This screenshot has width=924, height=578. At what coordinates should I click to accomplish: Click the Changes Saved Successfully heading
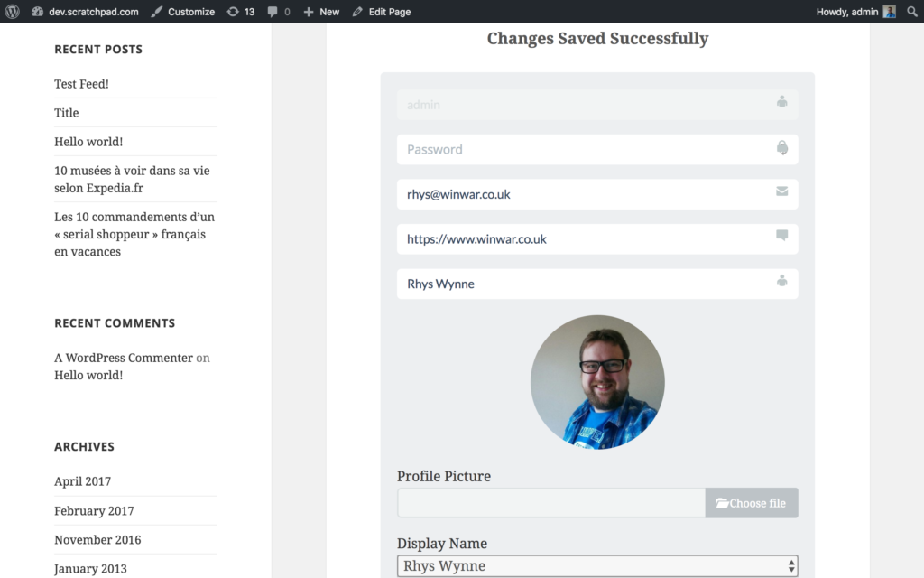click(x=597, y=38)
